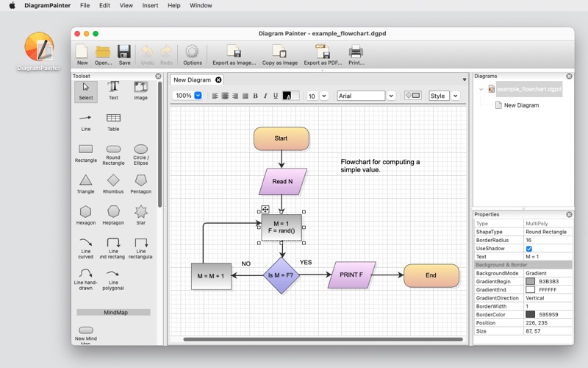Toggle the UseShadow checkbox

coord(528,249)
